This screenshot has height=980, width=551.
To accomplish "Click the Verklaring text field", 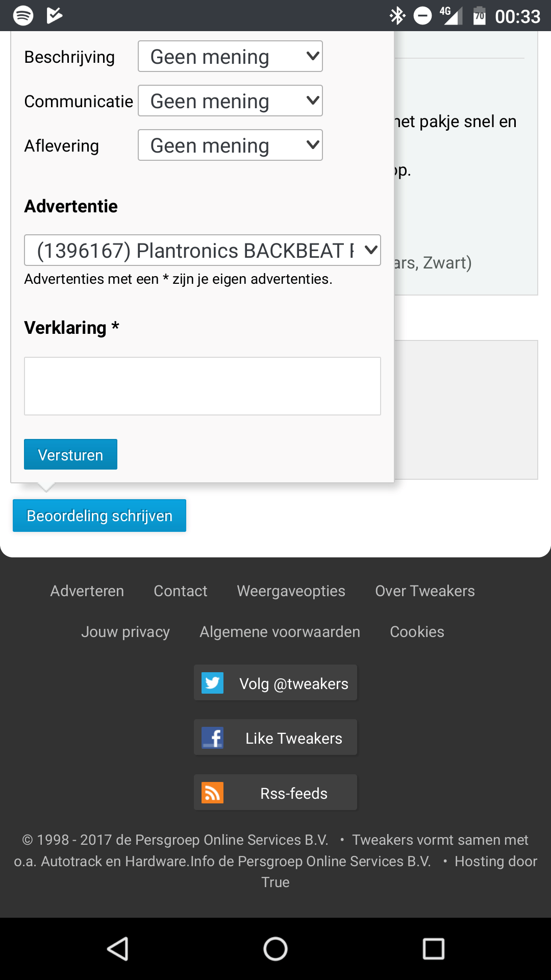I will [x=203, y=386].
